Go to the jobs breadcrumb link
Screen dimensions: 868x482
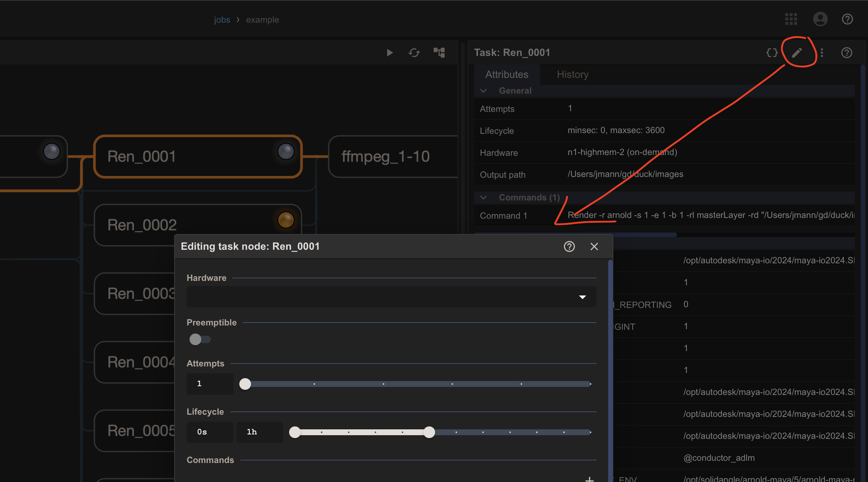(x=222, y=20)
